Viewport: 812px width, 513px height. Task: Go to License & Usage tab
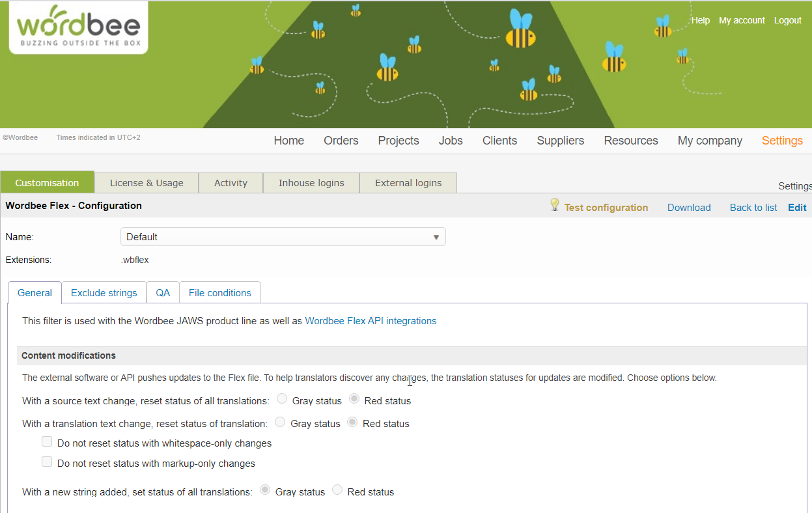(147, 183)
